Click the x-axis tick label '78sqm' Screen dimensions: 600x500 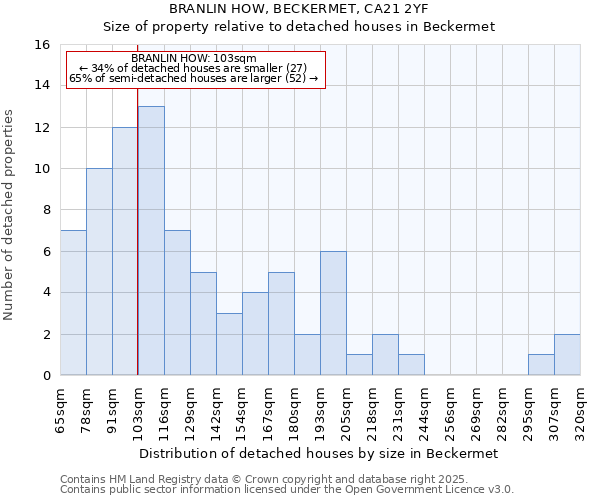tap(86, 411)
